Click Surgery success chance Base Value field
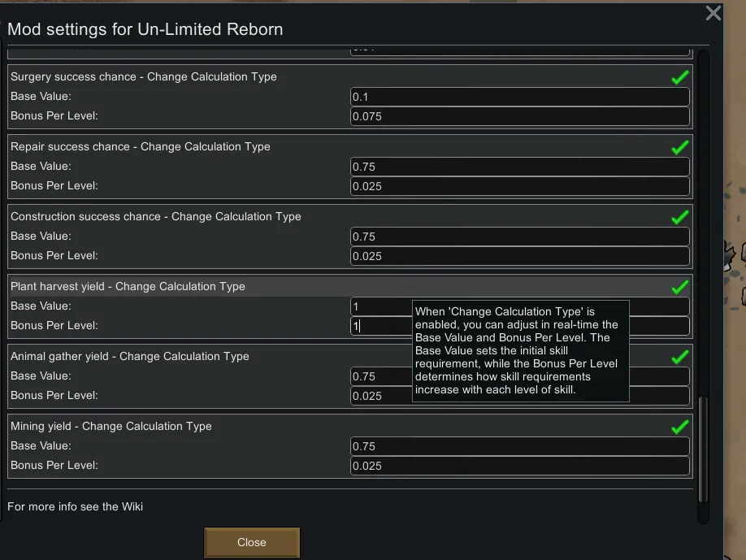The image size is (746, 560). pos(520,97)
